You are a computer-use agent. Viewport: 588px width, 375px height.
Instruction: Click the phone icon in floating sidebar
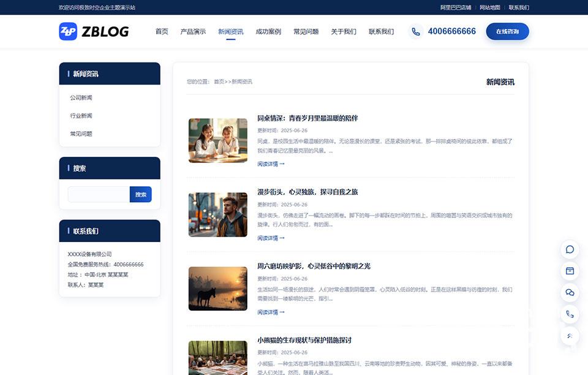click(570, 314)
